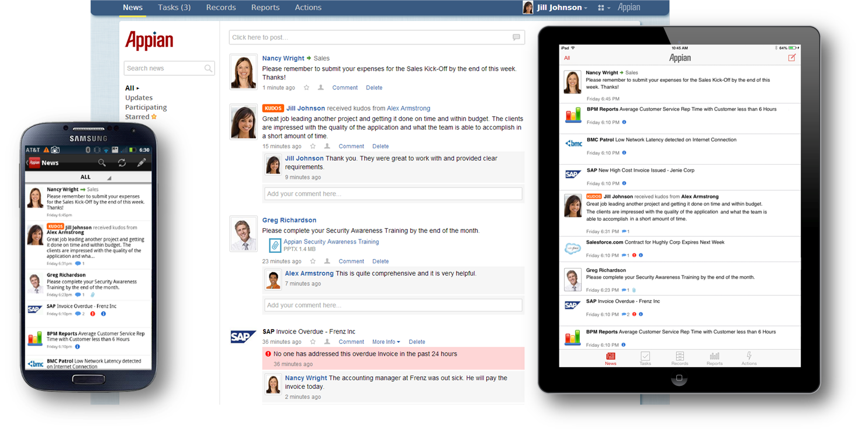Click the speech bubble icon in post box
The width and height of the screenshot is (868, 435).
(516, 37)
